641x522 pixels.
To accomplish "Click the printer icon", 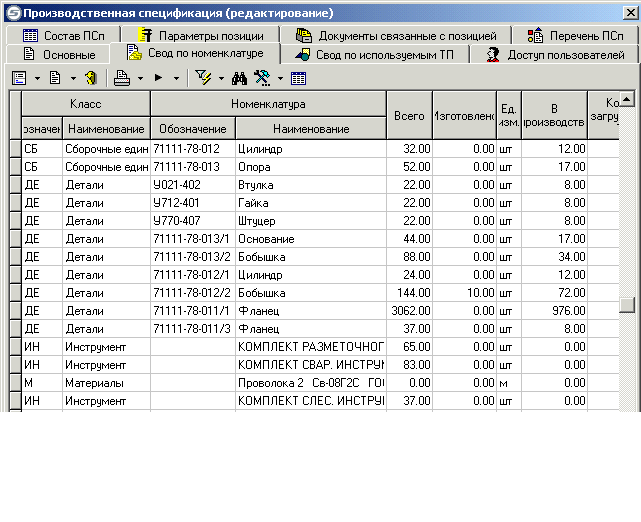I will pos(122,77).
